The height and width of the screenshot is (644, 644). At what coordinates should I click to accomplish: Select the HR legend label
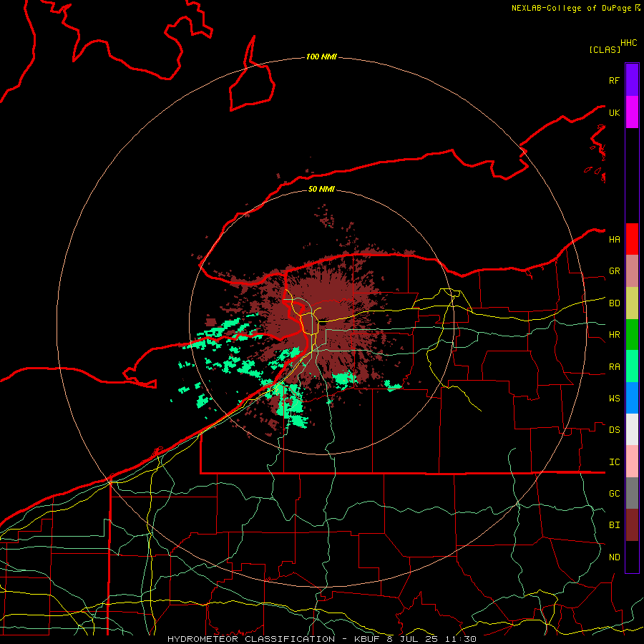pos(614,335)
